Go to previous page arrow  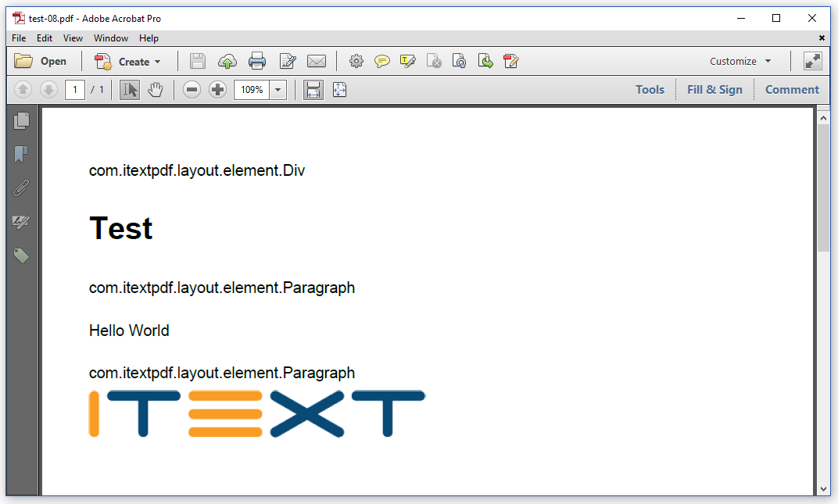23,90
